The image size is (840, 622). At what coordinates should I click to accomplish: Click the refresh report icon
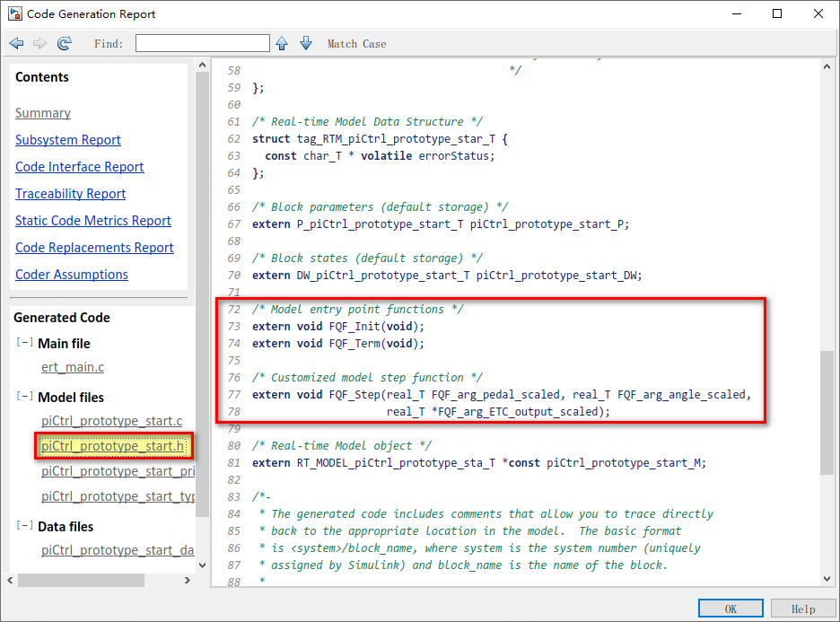coord(65,43)
